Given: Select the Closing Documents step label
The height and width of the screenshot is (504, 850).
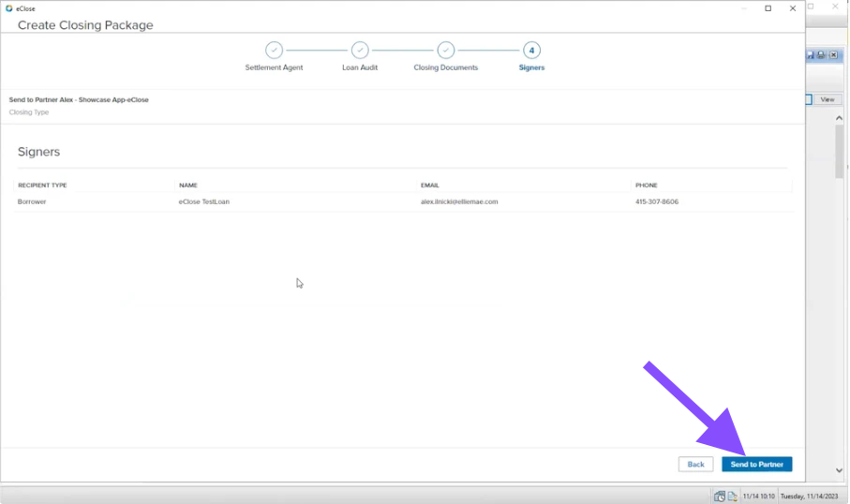Looking at the screenshot, I should point(445,67).
